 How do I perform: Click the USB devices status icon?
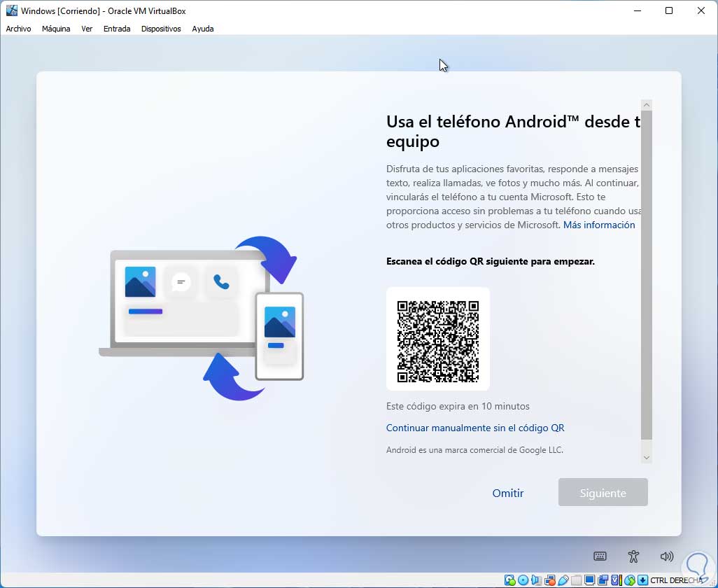point(563,580)
